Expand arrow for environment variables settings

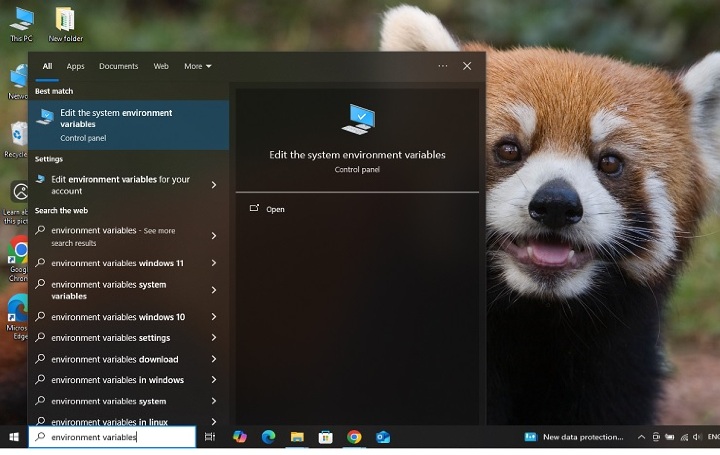(214, 338)
